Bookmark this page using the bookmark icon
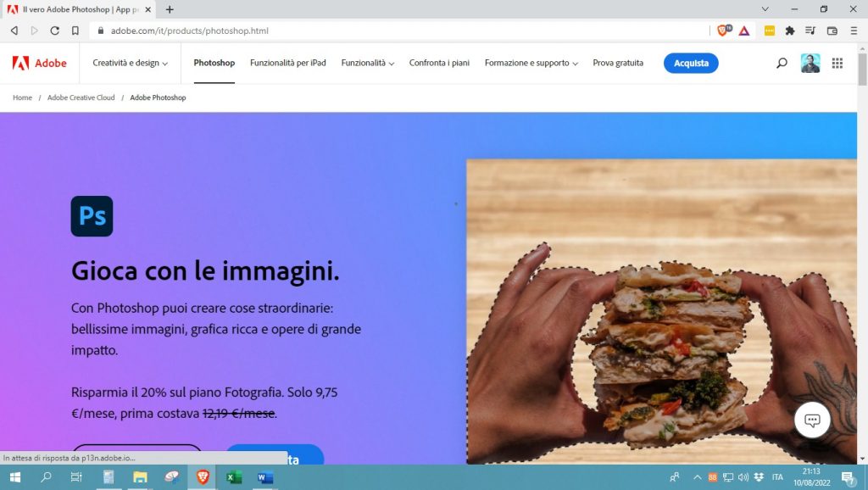The image size is (868, 490). [75, 31]
